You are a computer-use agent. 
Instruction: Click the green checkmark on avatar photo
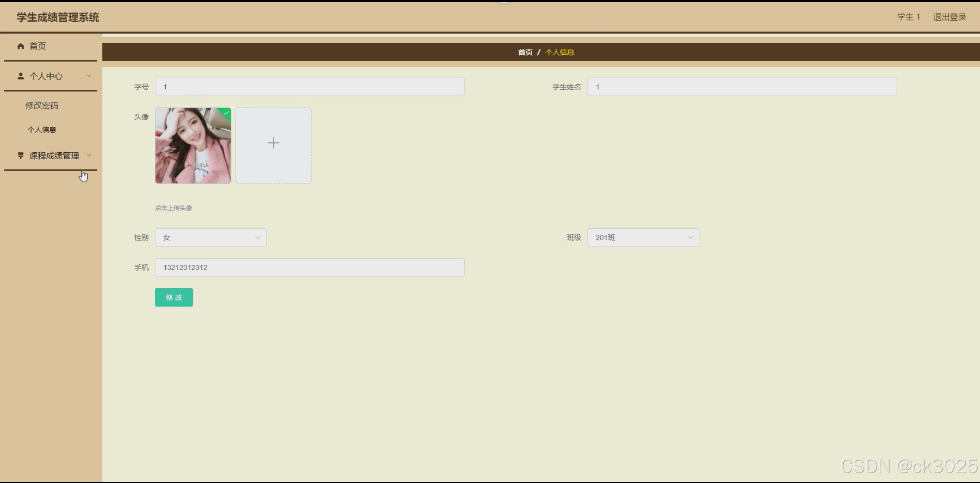click(x=226, y=112)
